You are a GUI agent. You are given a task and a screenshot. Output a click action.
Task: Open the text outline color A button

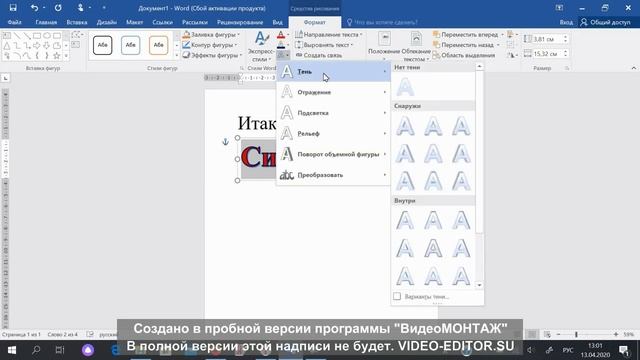coord(281,45)
